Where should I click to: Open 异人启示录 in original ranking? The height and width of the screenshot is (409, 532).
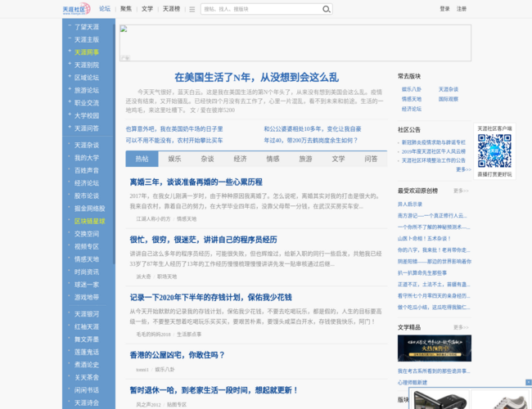tap(410, 204)
